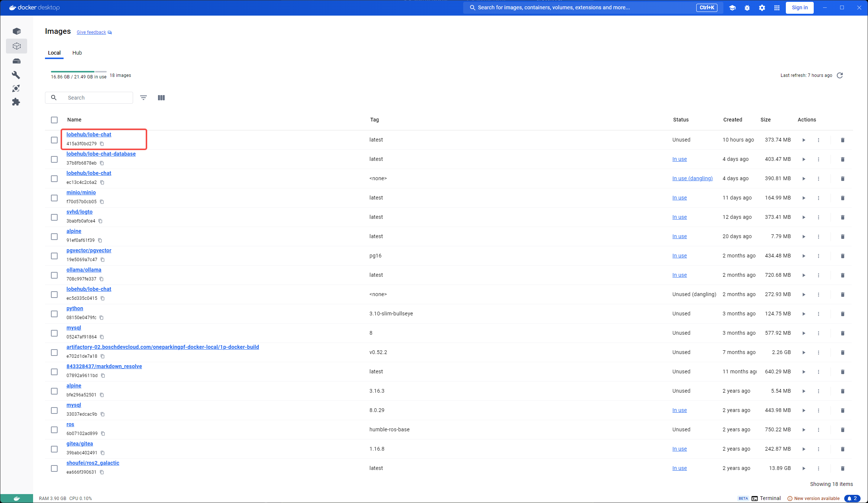Open more actions for pgvector/pgvector
The image size is (868, 503).
pos(819,256)
